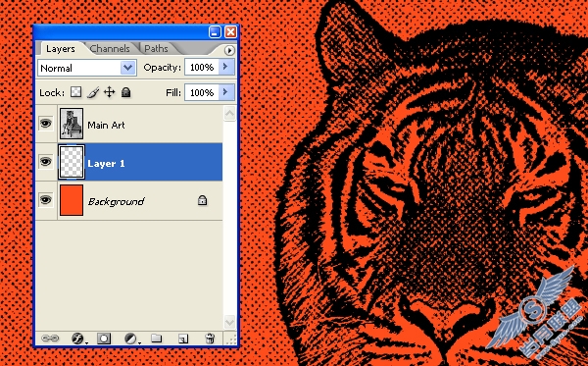Image resolution: width=588 pixels, height=366 pixels.
Task: Select the Background layer name
Action: pos(116,202)
